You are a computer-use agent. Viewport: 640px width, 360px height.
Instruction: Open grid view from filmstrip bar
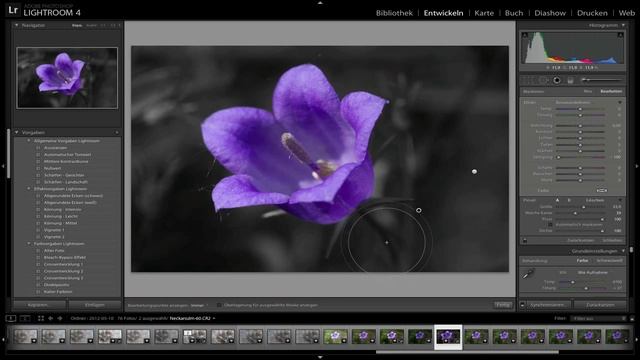(x=41, y=318)
